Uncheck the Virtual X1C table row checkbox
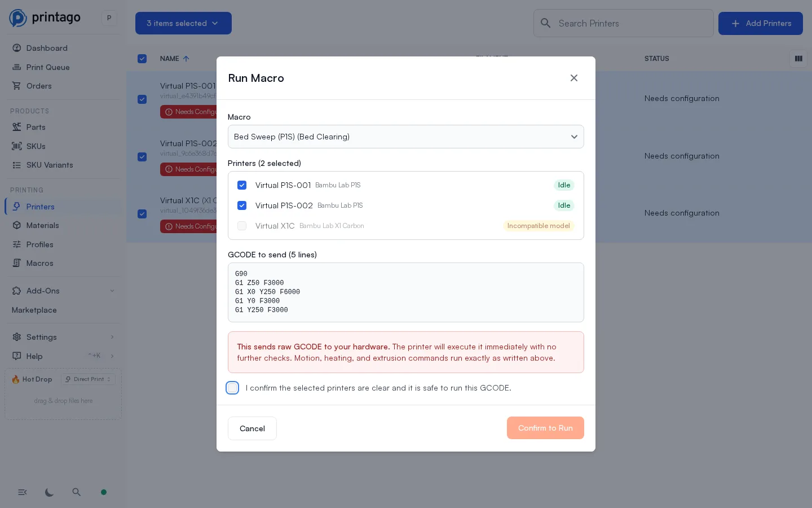This screenshot has height=508, width=812. (142, 214)
